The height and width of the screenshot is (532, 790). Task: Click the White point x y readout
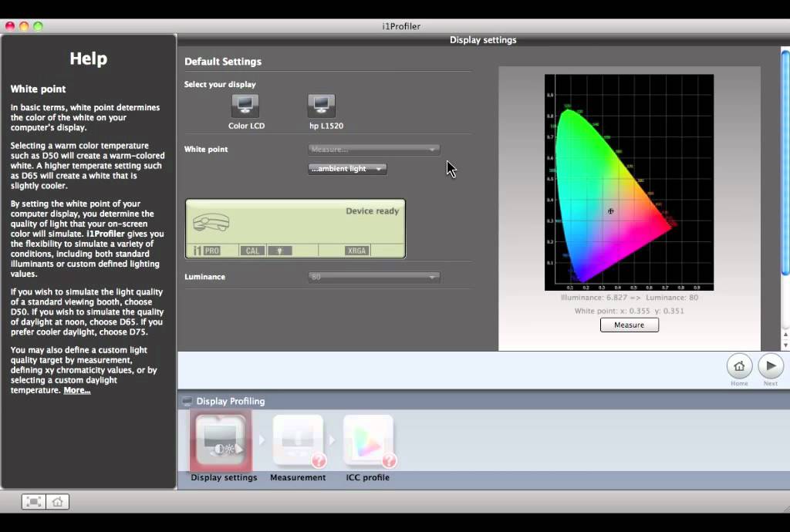630,311
